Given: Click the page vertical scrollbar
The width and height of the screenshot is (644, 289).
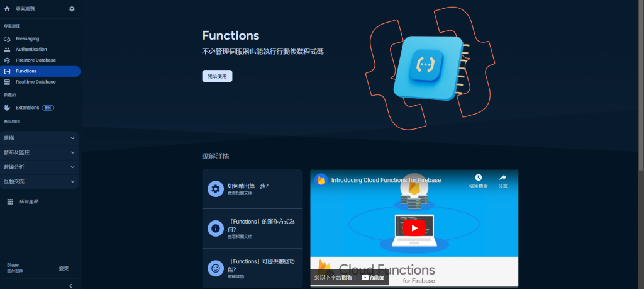Looking at the screenshot, I should click(641, 84).
